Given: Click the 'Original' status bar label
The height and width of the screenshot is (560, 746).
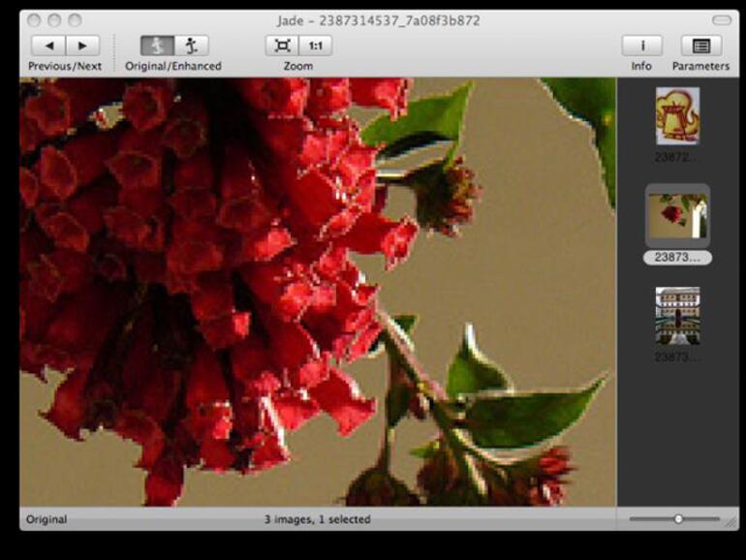Looking at the screenshot, I should tap(47, 519).
